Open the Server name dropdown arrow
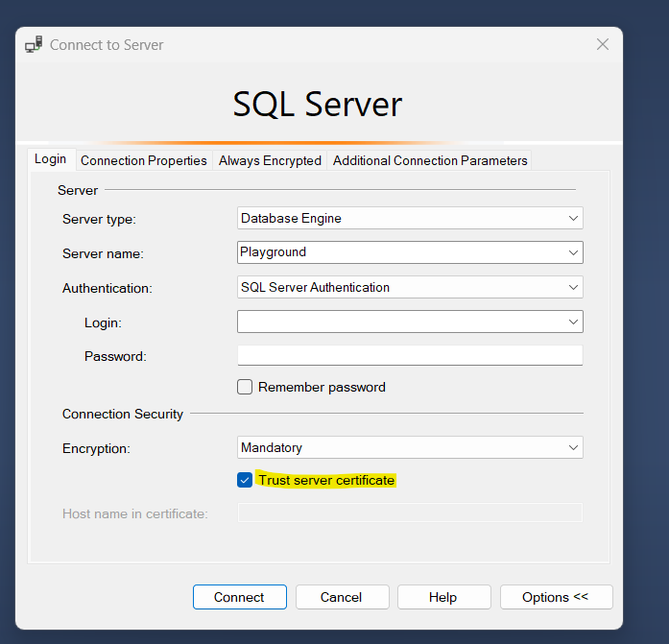 click(573, 252)
